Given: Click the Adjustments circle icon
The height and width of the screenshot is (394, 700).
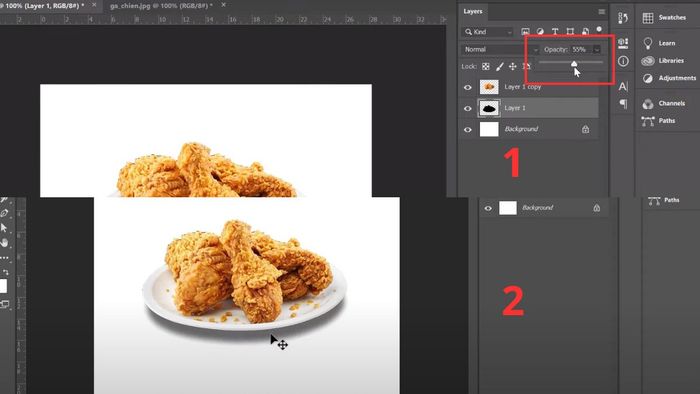Looking at the screenshot, I should 648,78.
